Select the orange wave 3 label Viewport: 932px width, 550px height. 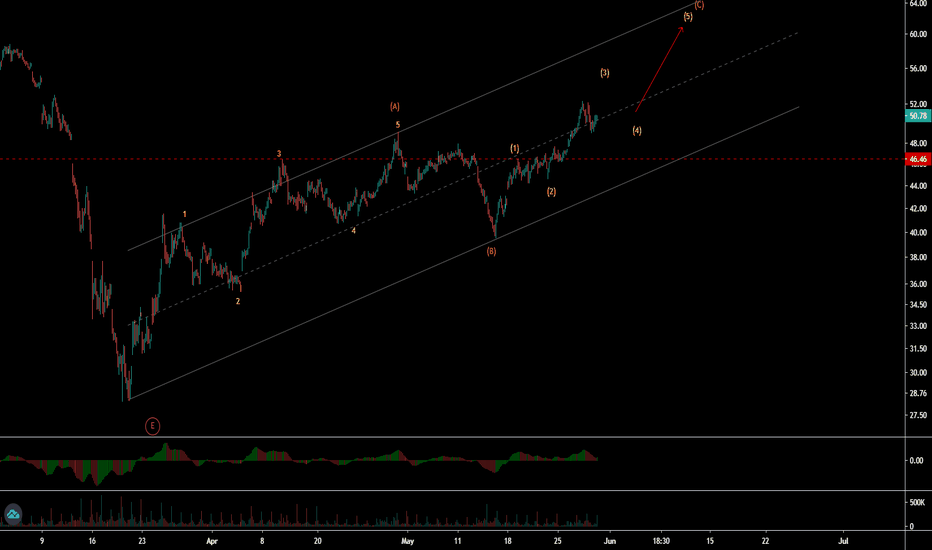point(279,154)
